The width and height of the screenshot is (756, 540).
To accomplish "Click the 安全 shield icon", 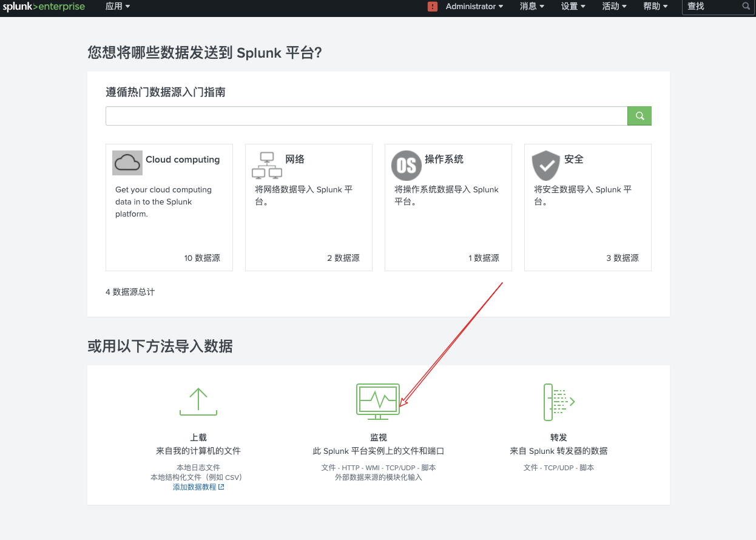I will tap(546, 166).
